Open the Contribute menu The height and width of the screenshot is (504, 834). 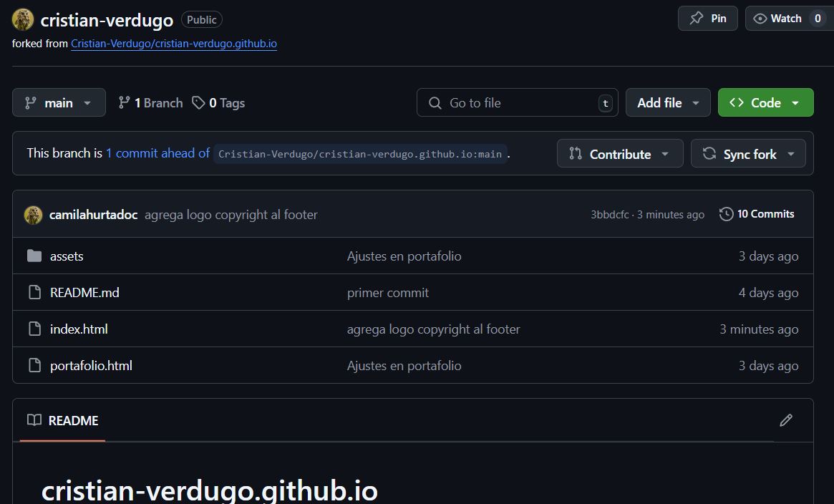619,153
